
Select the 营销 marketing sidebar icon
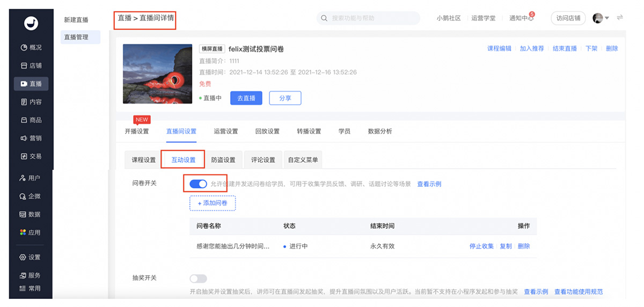point(24,138)
